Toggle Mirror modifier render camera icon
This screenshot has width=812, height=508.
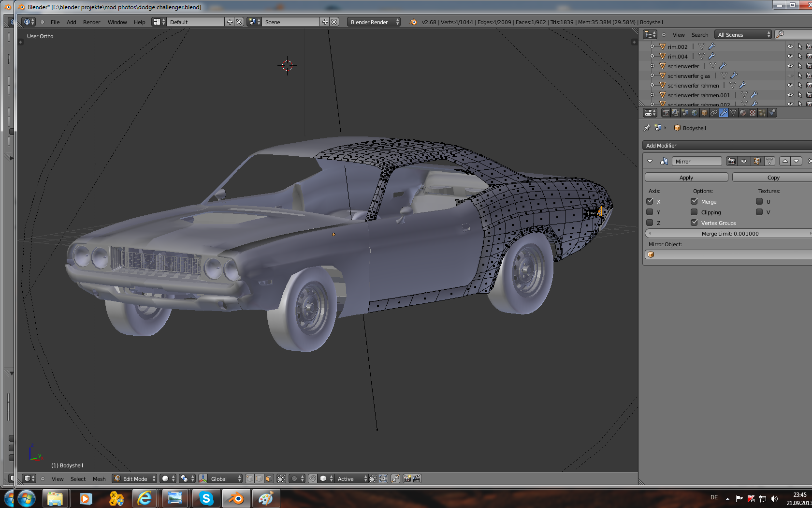click(732, 161)
